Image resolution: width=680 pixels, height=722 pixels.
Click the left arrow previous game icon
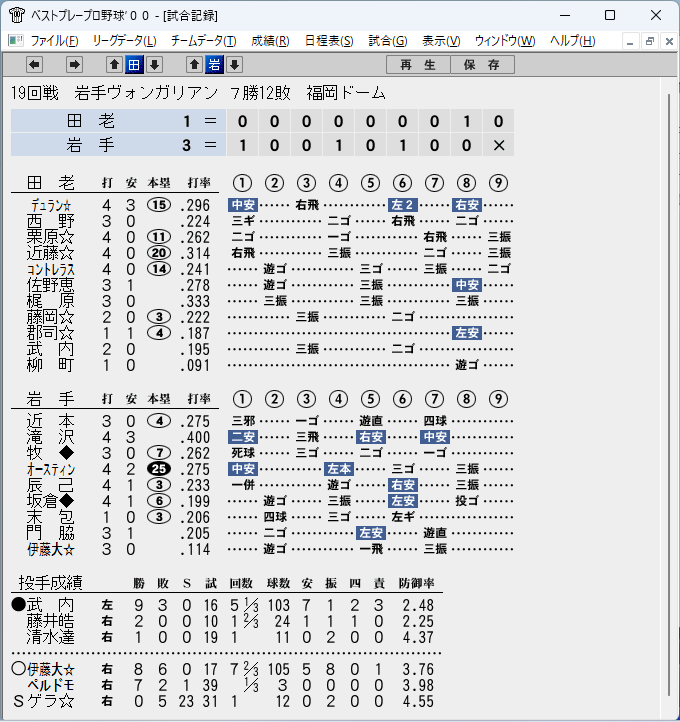pos(35,65)
